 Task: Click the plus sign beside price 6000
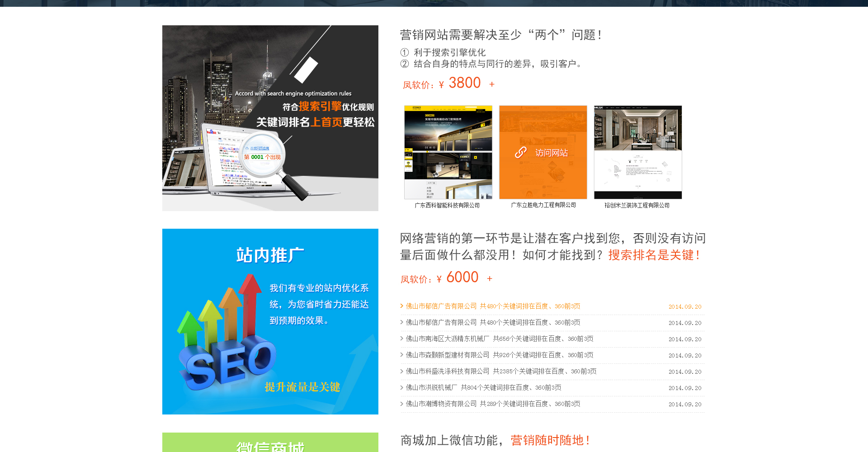click(490, 279)
